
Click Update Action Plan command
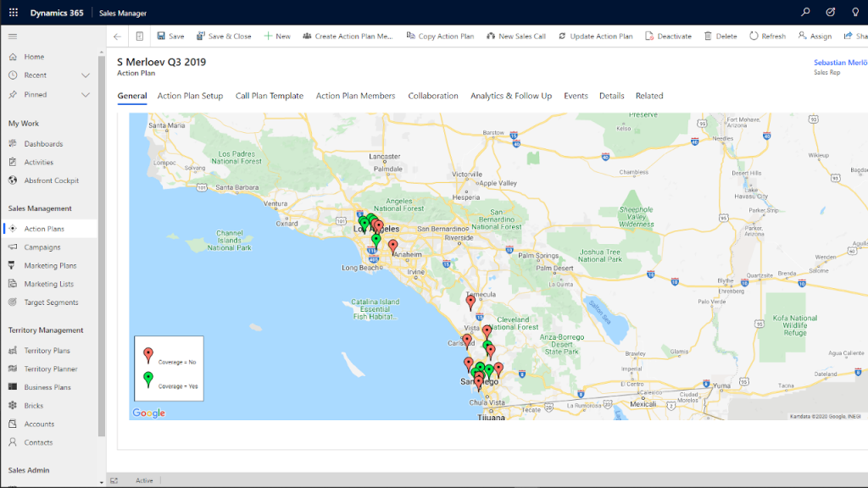[595, 36]
